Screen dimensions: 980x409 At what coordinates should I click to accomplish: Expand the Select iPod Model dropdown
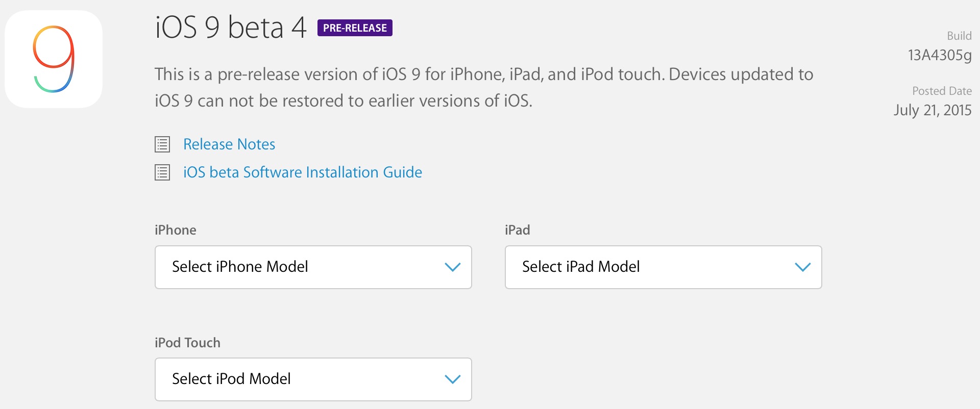[x=313, y=379]
